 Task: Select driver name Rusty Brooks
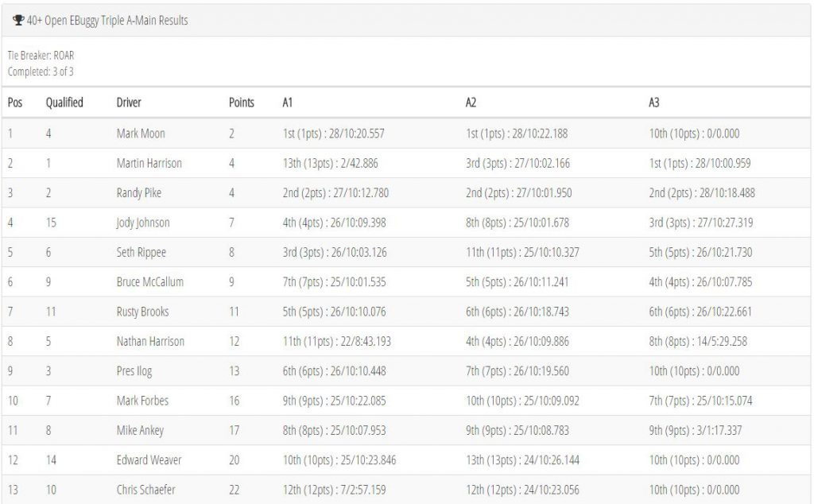click(143, 312)
